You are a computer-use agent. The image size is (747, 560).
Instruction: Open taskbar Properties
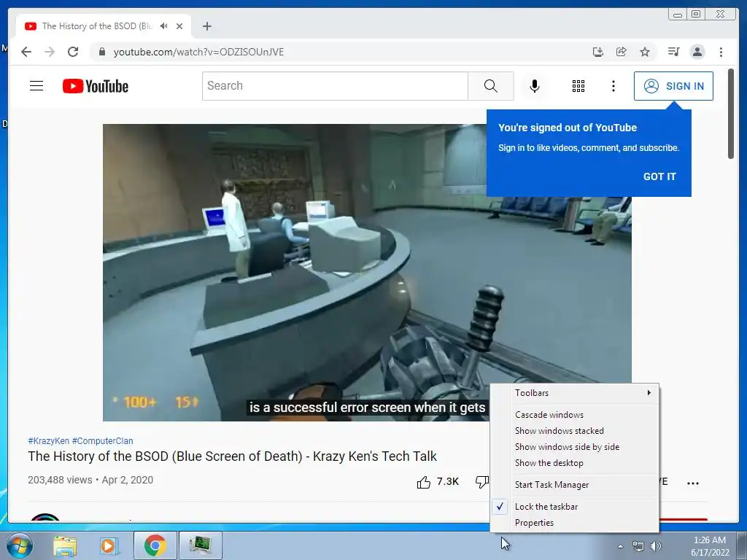coord(575,523)
